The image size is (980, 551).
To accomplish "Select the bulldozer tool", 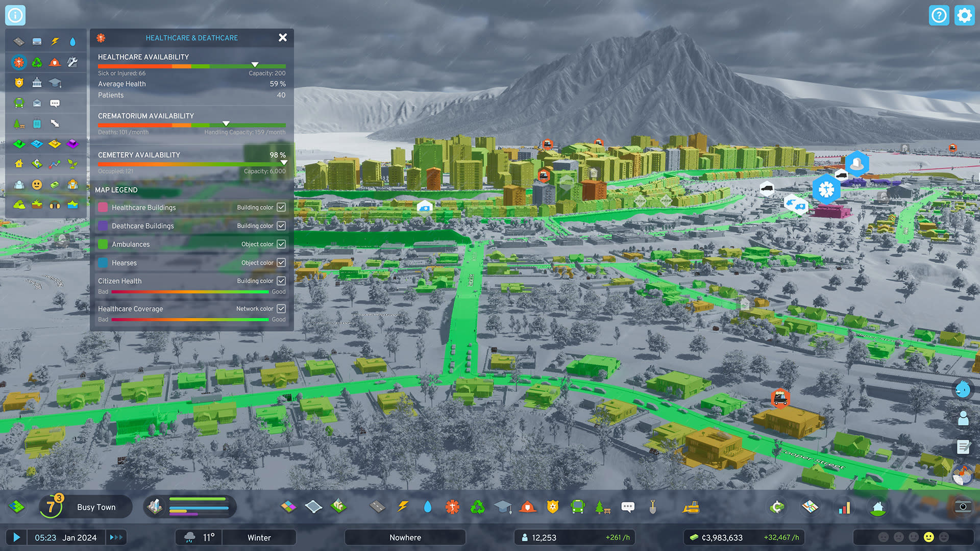I will pyautogui.click(x=691, y=507).
